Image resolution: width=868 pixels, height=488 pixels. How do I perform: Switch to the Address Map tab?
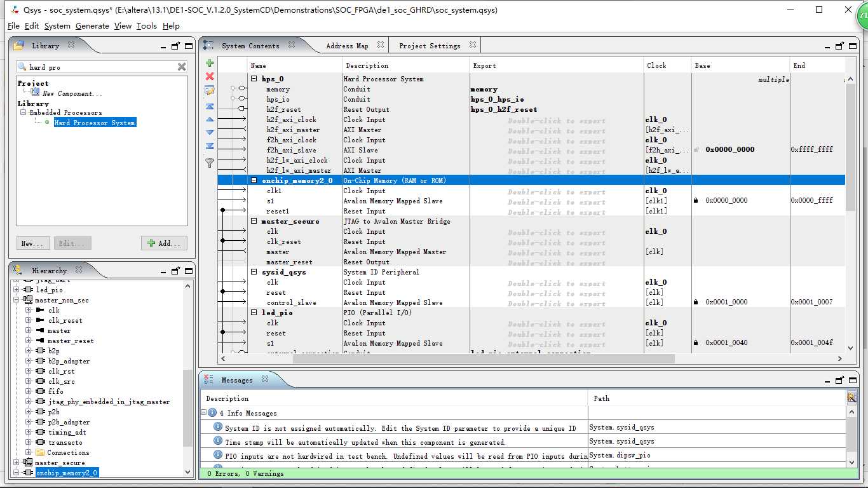(347, 46)
